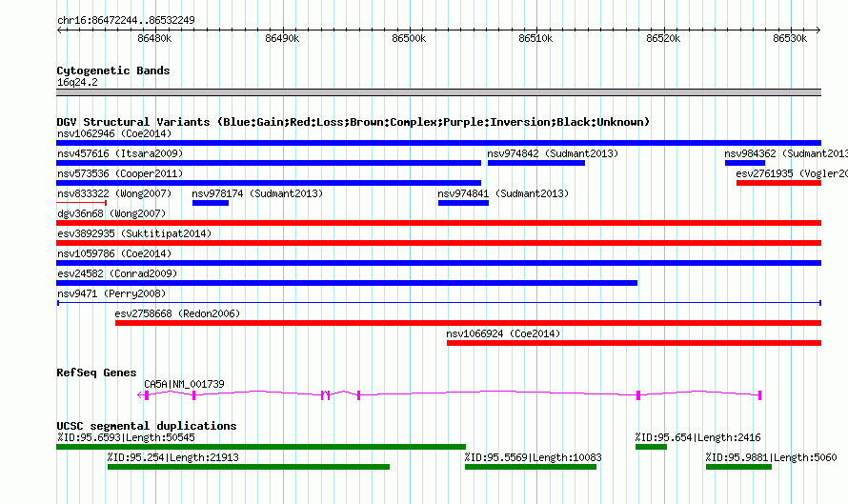Select the nsv833322 (Wong2007) thin red feature

point(82,203)
